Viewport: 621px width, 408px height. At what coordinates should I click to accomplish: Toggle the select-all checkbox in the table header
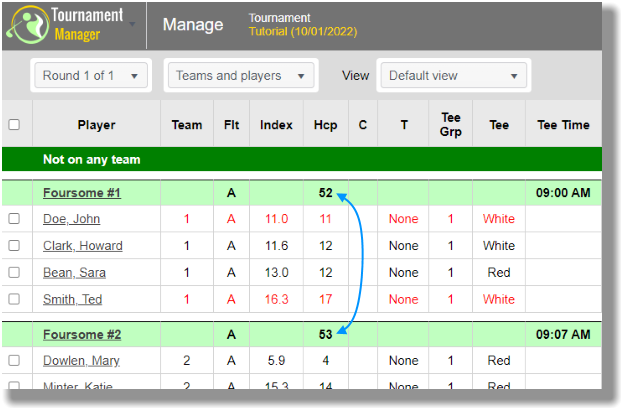tap(14, 124)
